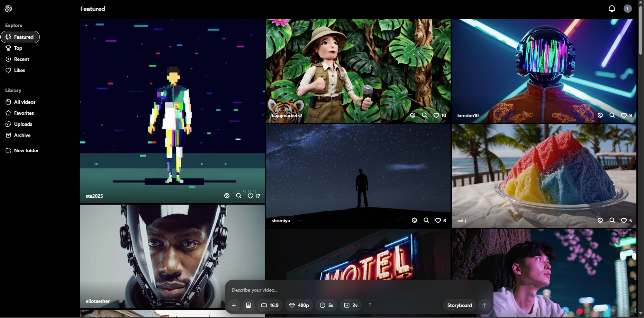Click the plus icon to attach media
This screenshot has width=644, height=318.
click(x=234, y=305)
